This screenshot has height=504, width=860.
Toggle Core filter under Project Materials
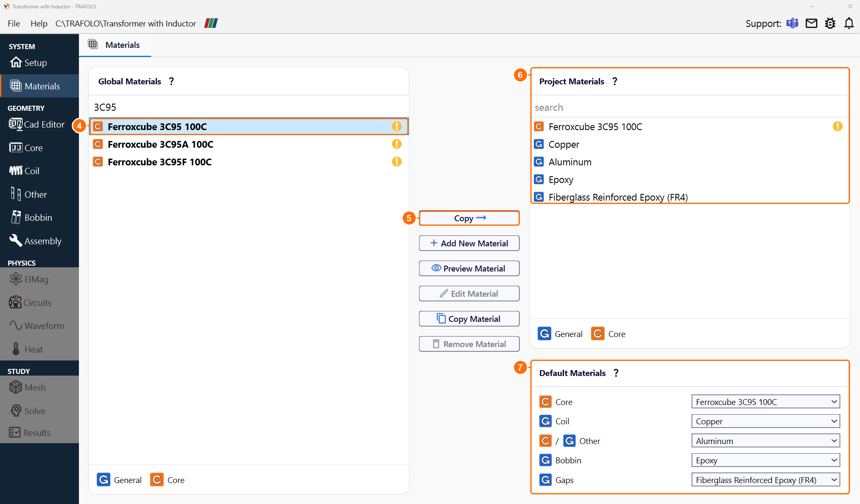pyautogui.click(x=608, y=334)
